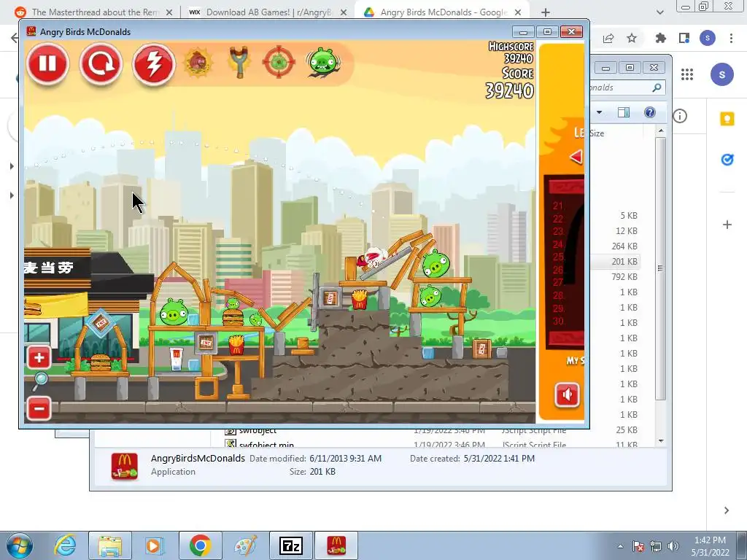Open the taskbar clock showing 1:42 PM

(710, 545)
